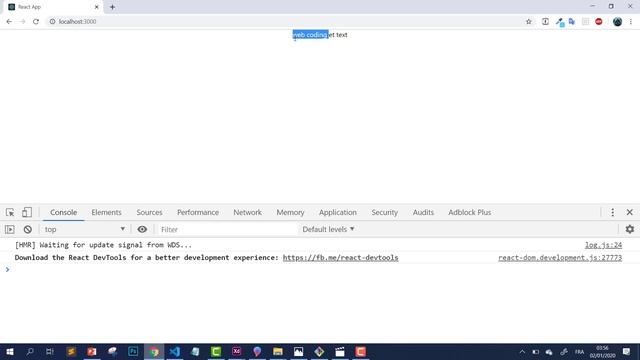Reload the localhost page

coord(36,22)
